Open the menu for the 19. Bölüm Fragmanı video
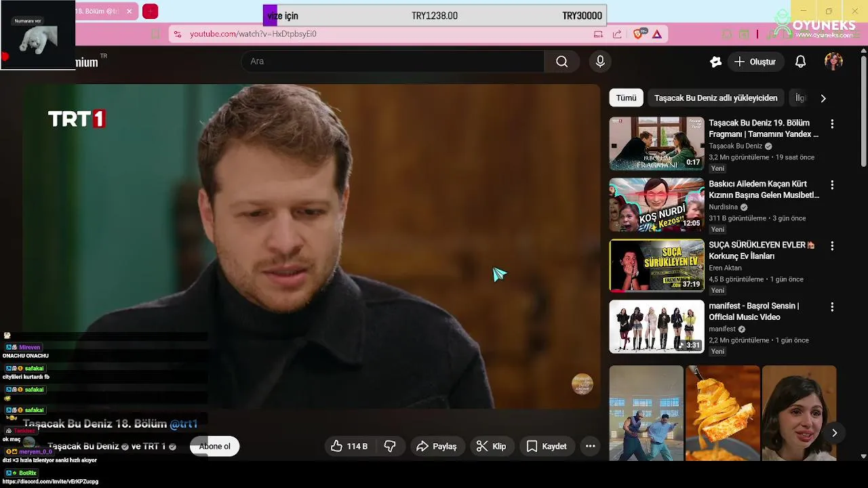Viewport: 868px width, 488px height. pyautogui.click(x=832, y=124)
